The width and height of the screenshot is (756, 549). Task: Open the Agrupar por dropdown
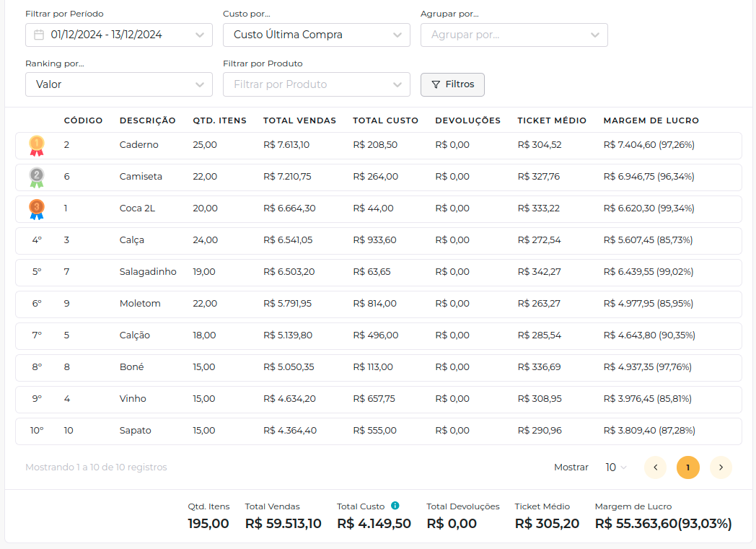point(514,35)
